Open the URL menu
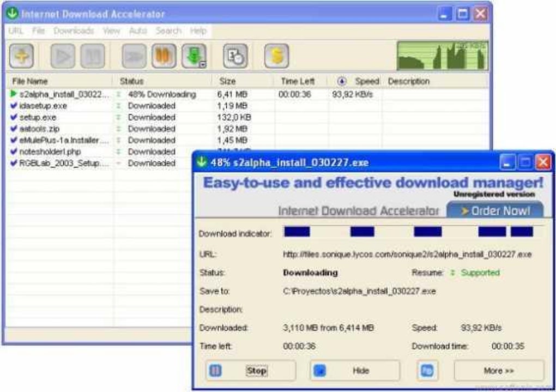Screen dimensions: 556x392 [x=16, y=31]
